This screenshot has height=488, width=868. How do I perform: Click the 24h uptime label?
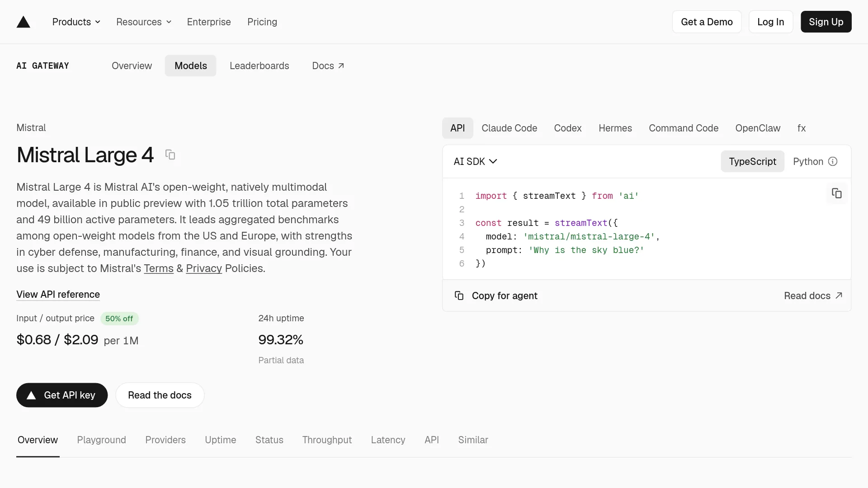pyautogui.click(x=281, y=318)
